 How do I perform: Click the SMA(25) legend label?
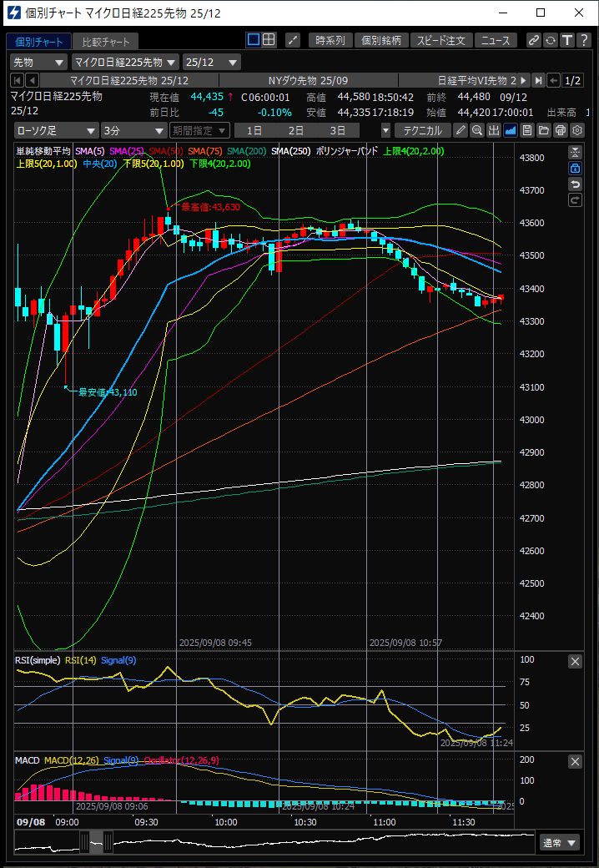[x=127, y=150]
